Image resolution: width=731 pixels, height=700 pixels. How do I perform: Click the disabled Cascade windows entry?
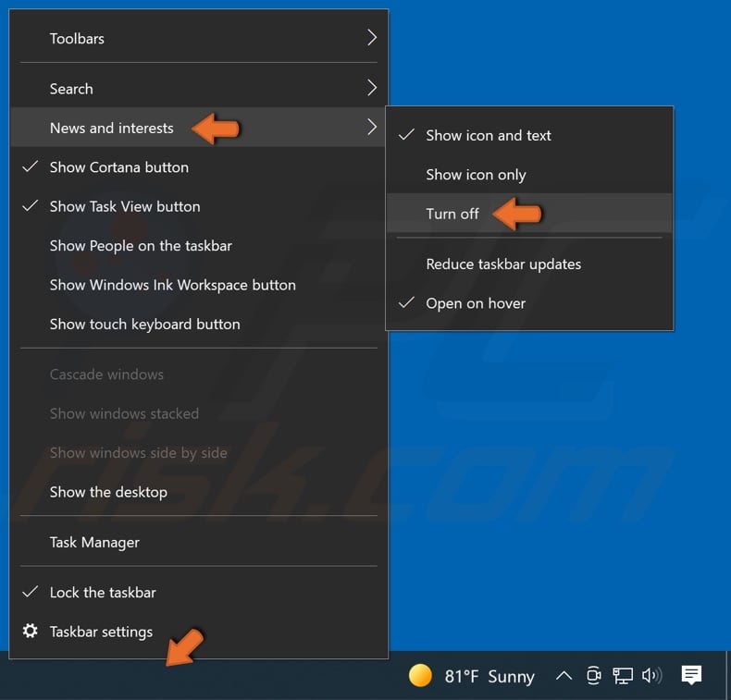pos(199,375)
